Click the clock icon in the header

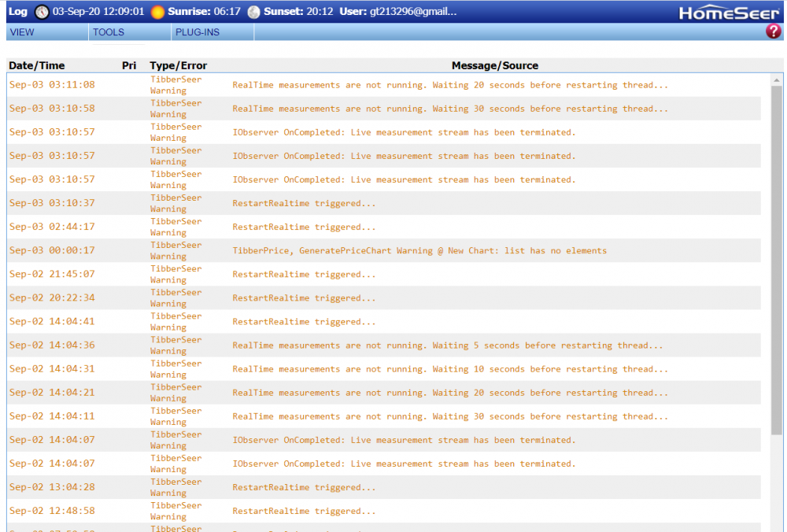(x=42, y=12)
